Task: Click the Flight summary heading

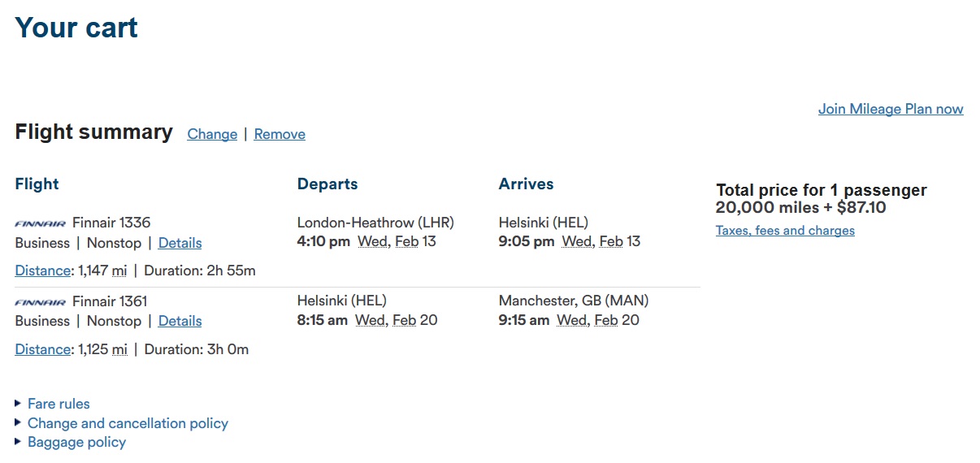Action: (93, 132)
